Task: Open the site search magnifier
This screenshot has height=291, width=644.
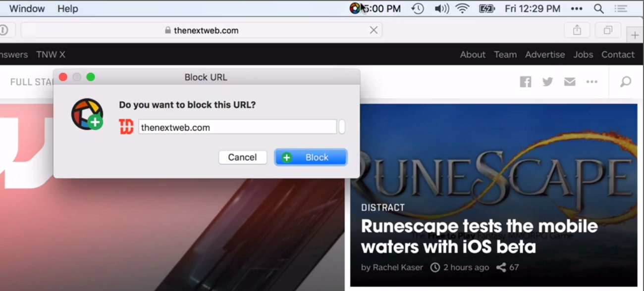Action: (626, 82)
